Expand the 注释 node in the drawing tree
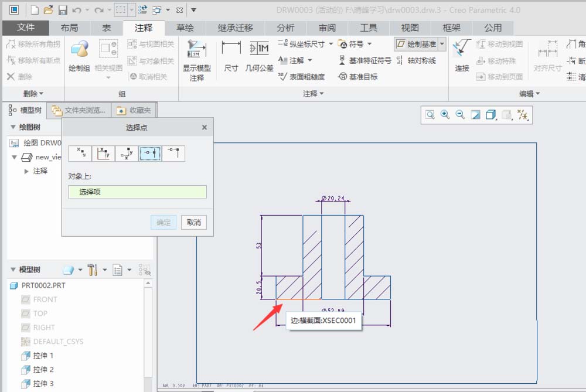The height and width of the screenshot is (392, 586). (26, 171)
